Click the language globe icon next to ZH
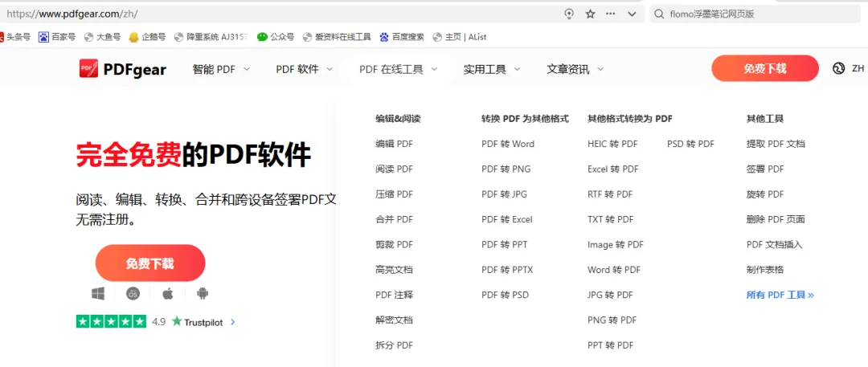Viewport: 868px width, 367px height. click(838, 68)
